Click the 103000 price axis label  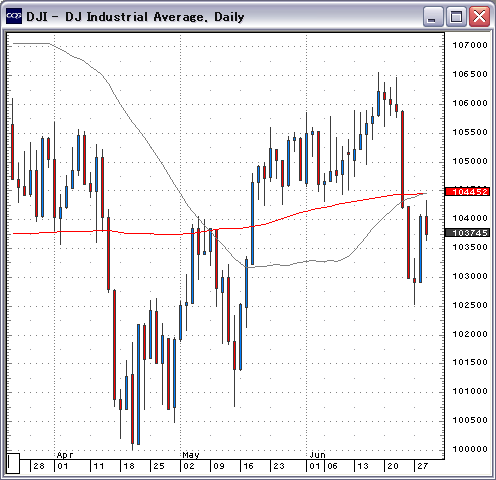(x=470, y=276)
